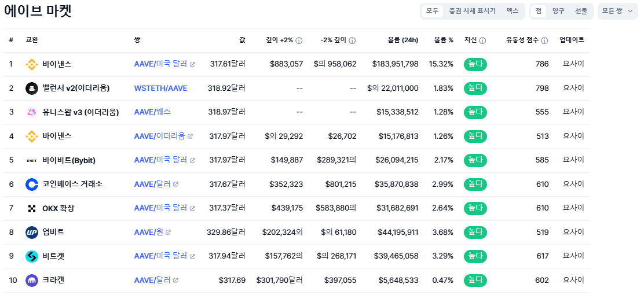644x295 pixels.
Task: Open the WSTETH/AAVE pair link
Action: point(160,89)
